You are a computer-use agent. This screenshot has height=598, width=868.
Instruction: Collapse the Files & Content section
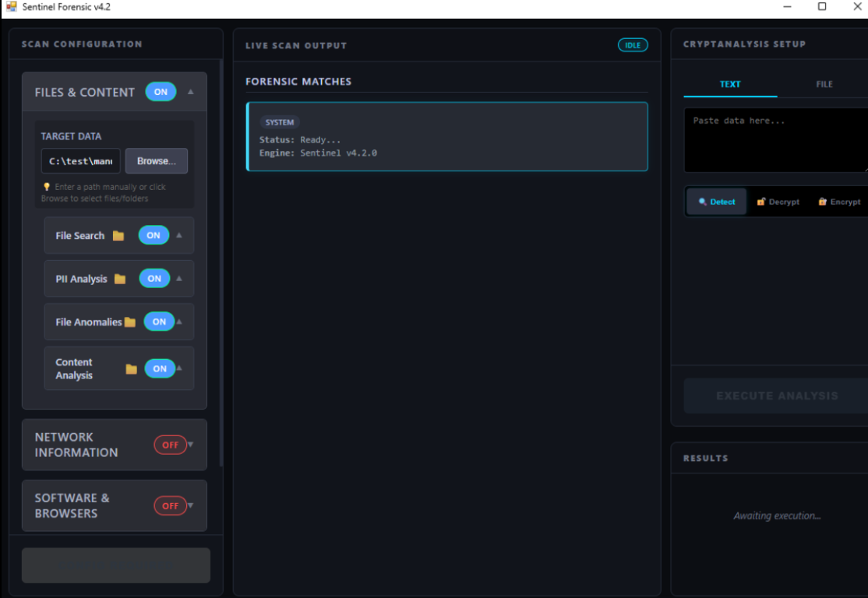190,92
